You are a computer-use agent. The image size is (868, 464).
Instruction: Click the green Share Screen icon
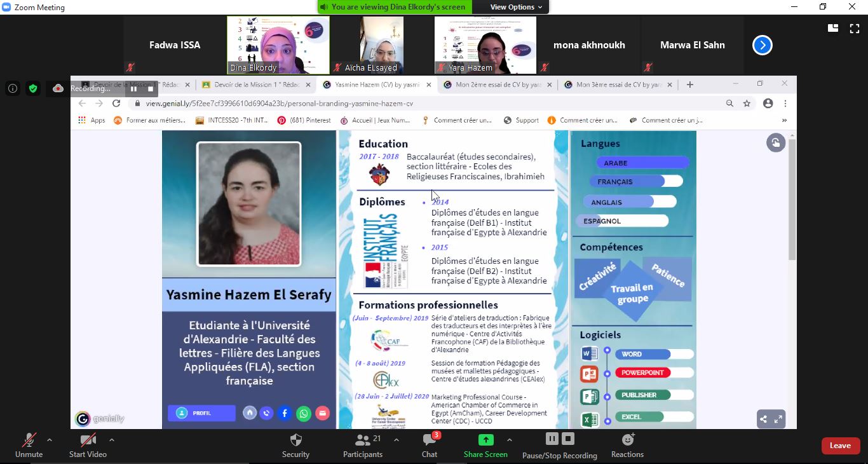[485, 440]
